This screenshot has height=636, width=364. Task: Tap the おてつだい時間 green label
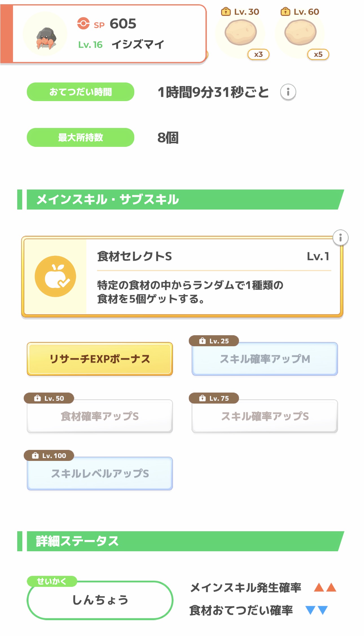80,92
